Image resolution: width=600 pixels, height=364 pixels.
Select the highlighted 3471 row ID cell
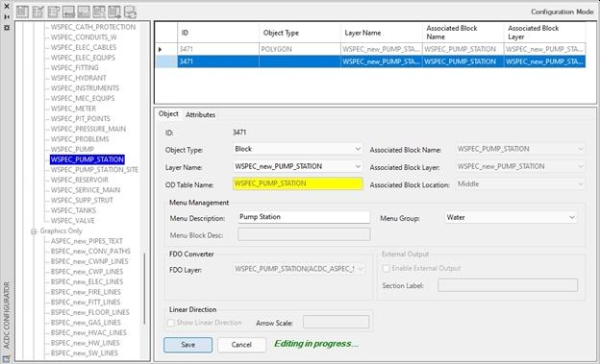(x=218, y=61)
